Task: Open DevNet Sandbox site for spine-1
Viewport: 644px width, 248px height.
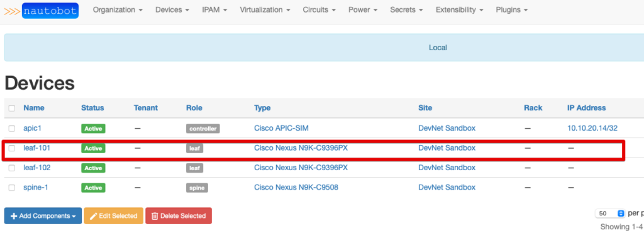Action: point(447,187)
